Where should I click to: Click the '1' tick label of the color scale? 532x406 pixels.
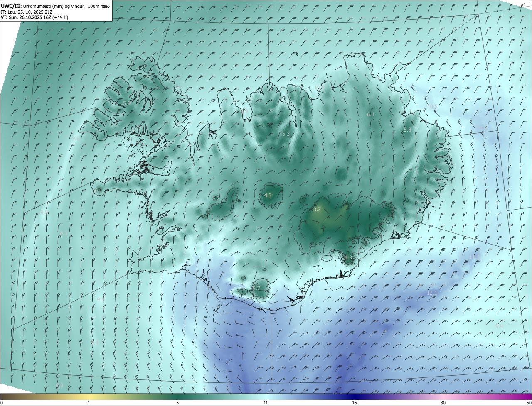[89, 403]
